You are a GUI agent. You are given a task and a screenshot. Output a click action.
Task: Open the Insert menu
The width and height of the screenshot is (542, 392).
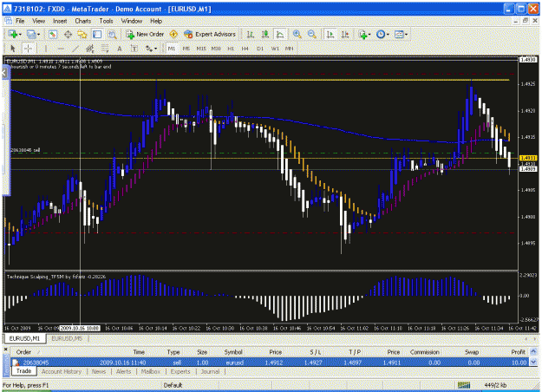coord(60,21)
